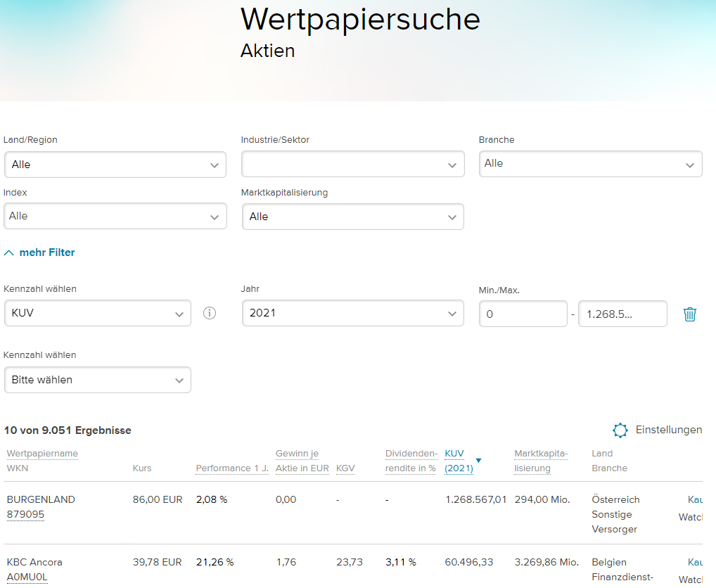Open the Land/Region dropdown

pos(115,165)
